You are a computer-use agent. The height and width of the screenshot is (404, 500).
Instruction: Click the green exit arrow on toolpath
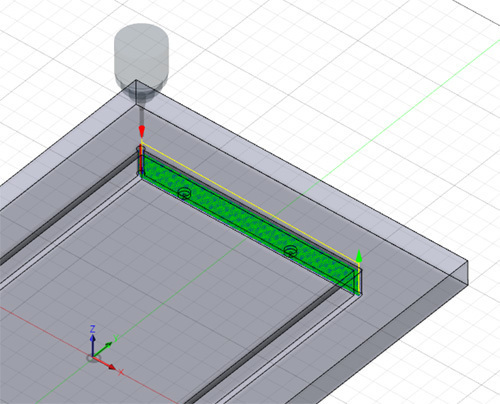[x=359, y=256]
